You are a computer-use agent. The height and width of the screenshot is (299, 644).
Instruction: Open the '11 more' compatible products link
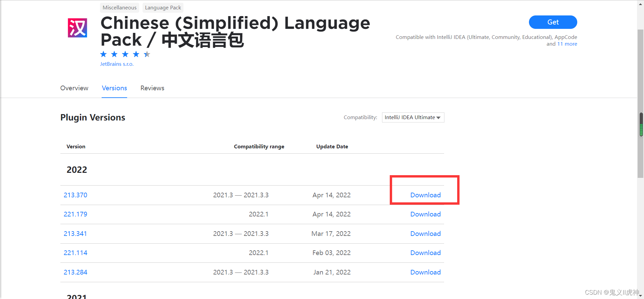[567, 44]
